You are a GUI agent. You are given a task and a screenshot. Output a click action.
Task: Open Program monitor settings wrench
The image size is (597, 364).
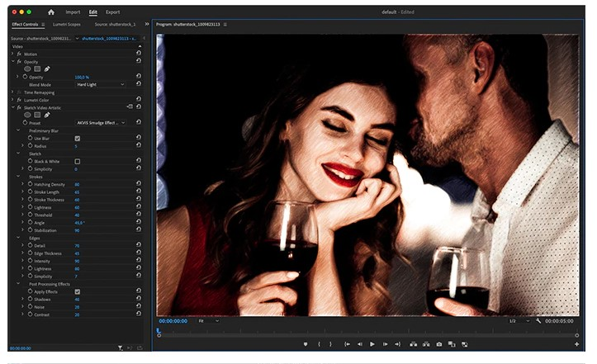(538, 320)
